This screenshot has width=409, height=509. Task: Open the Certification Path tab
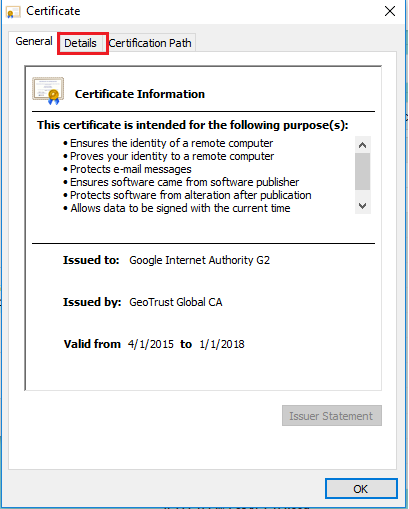[x=150, y=43]
